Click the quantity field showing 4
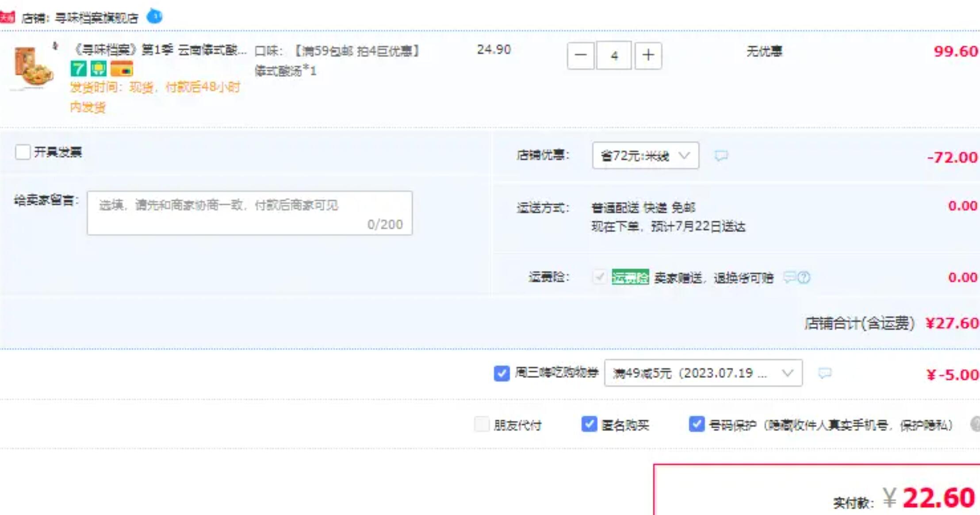This screenshot has height=515, width=980. pos(614,56)
